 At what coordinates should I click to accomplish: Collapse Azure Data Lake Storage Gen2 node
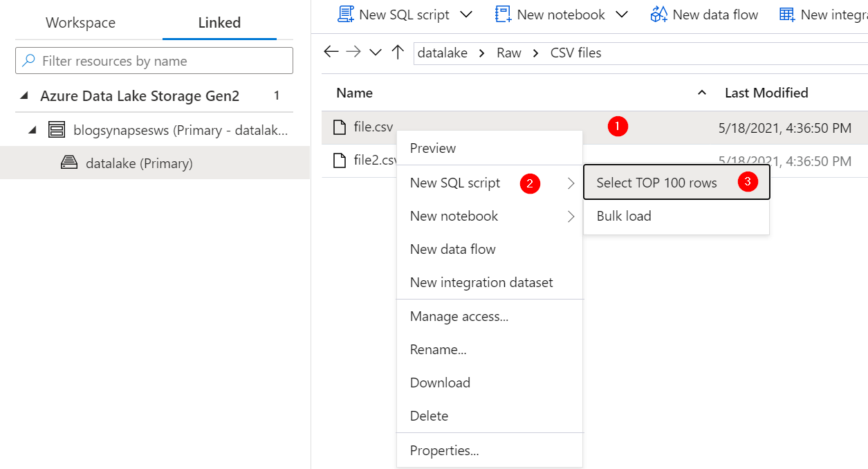coord(24,95)
